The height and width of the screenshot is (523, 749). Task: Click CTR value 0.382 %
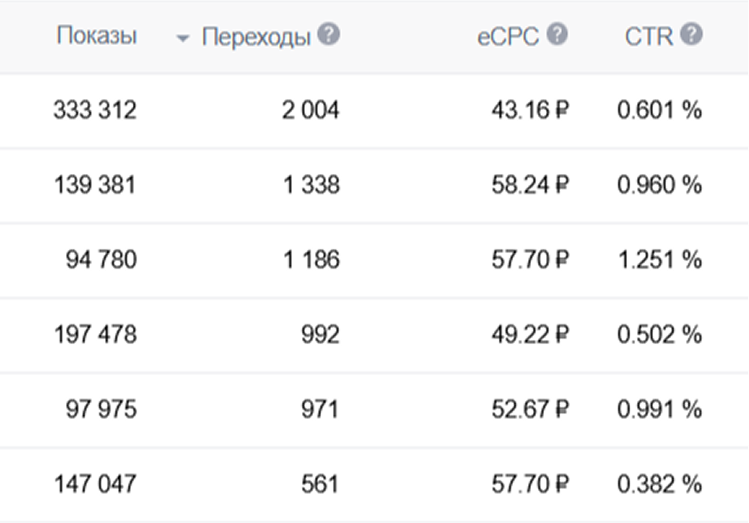pyautogui.click(x=659, y=484)
